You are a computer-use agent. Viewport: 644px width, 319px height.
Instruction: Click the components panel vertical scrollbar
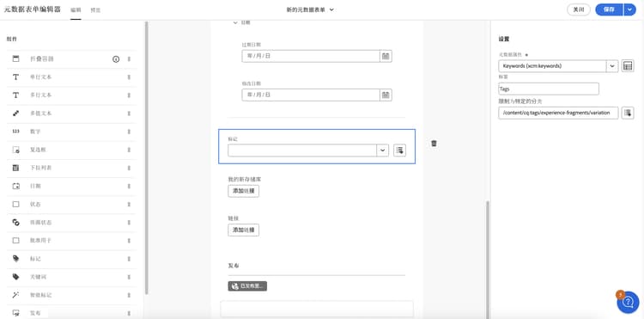[146, 158]
